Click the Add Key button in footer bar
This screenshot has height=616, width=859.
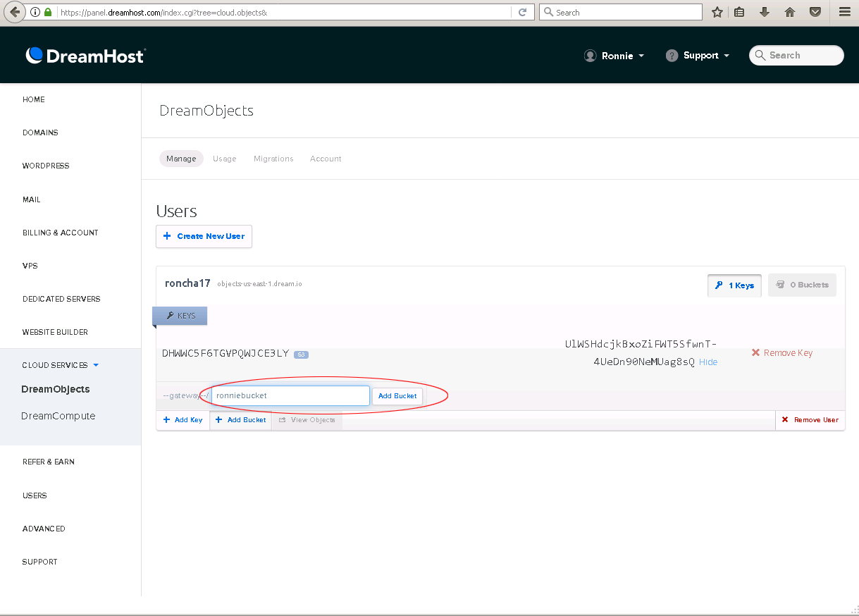183,420
